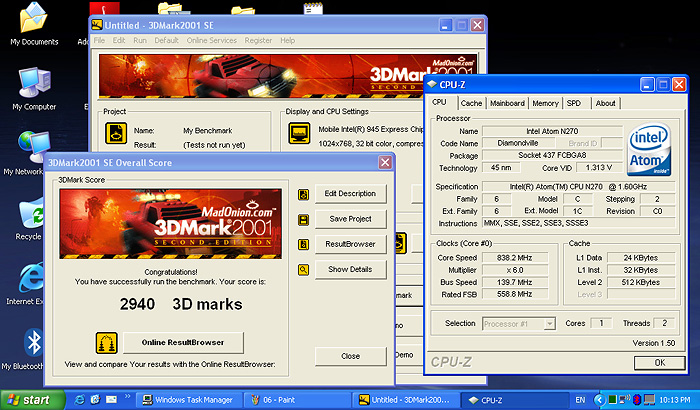The image size is (700, 410).
Task: Switch to the Memory tab in CPU-Z
Action: [545, 103]
